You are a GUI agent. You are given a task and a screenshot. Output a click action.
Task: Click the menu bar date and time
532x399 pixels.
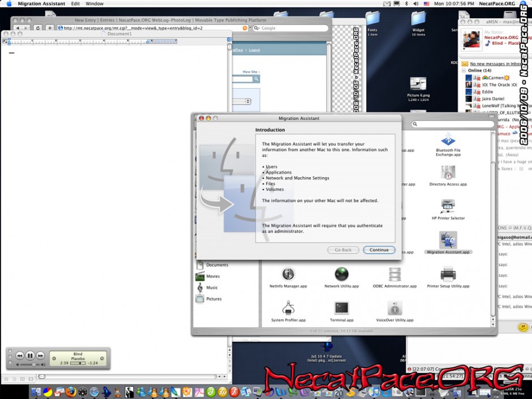[x=454, y=3]
